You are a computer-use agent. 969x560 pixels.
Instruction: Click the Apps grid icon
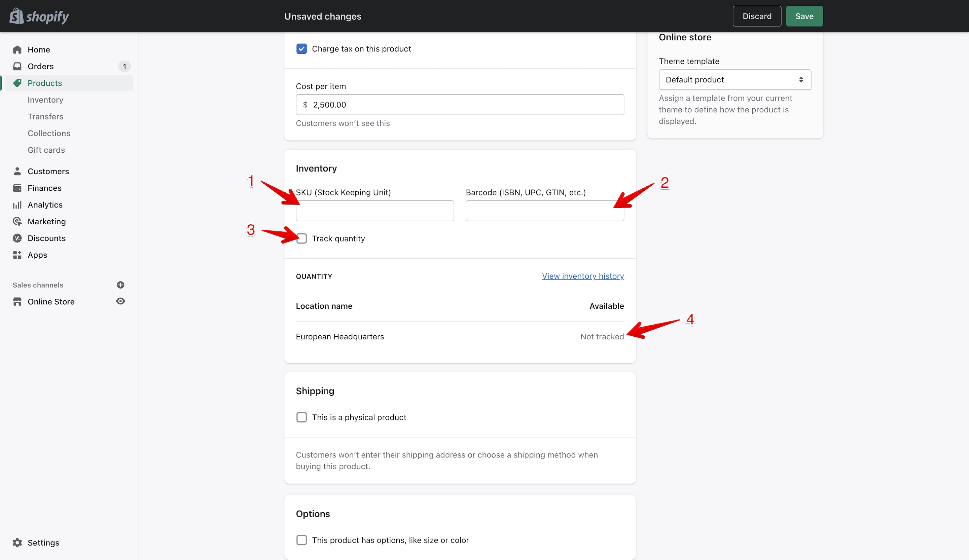[x=17, y=255]
